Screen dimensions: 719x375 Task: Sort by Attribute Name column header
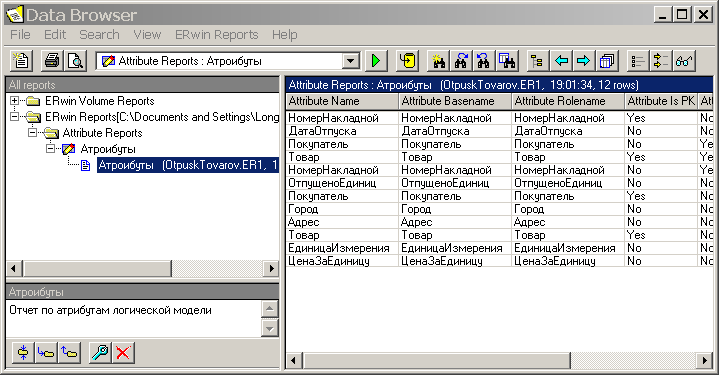coord(342,101)
